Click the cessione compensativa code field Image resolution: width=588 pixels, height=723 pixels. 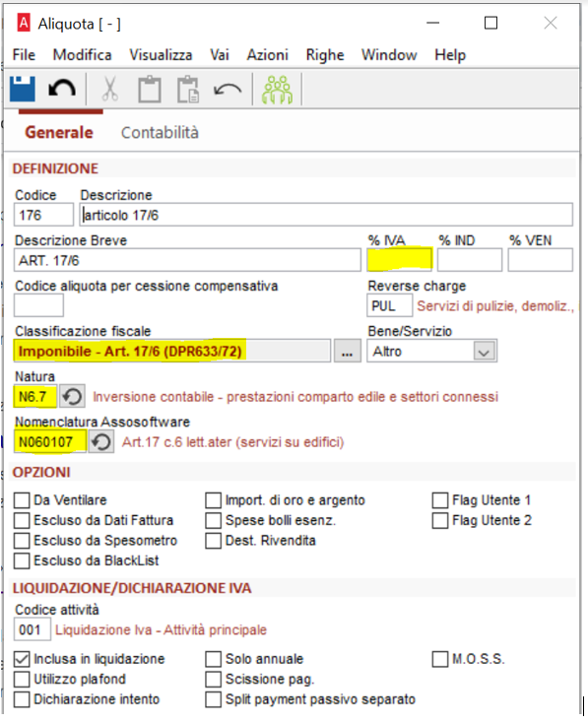pos(38,305)
